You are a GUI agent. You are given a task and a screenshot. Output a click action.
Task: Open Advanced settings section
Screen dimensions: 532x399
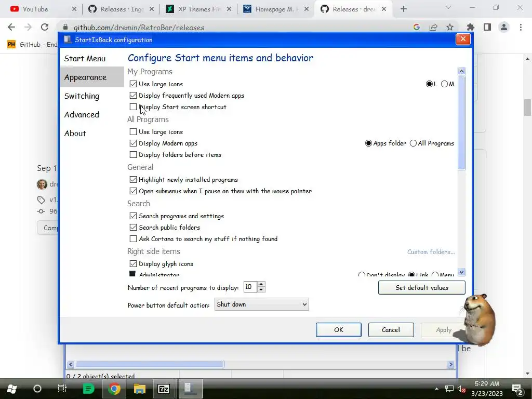tap(82, 115)
